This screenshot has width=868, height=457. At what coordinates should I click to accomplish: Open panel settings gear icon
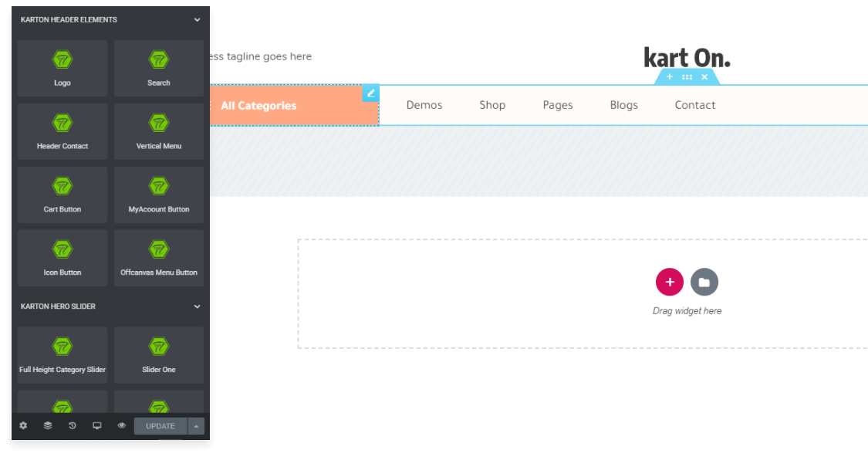(23, 425)
